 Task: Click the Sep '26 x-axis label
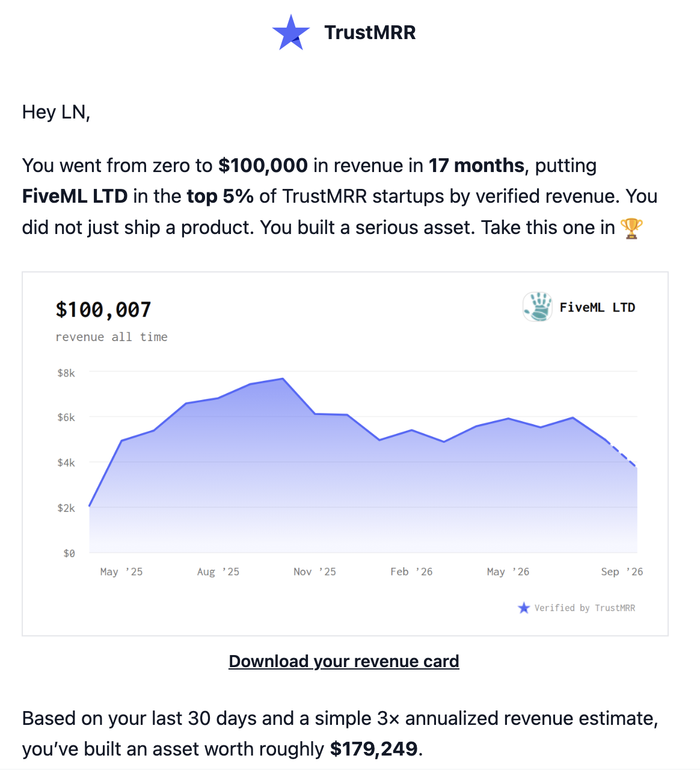pyautogui.click(x=622, y=571)
